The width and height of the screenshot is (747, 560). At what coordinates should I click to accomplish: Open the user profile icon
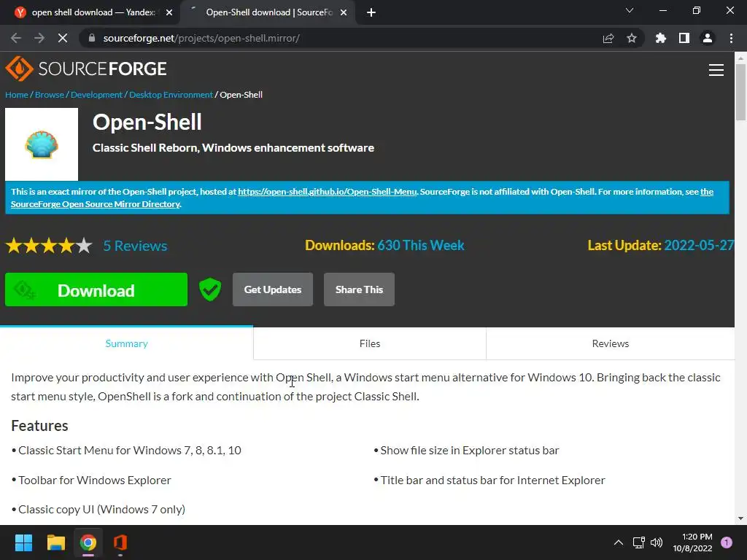click(x=708, y=38)
